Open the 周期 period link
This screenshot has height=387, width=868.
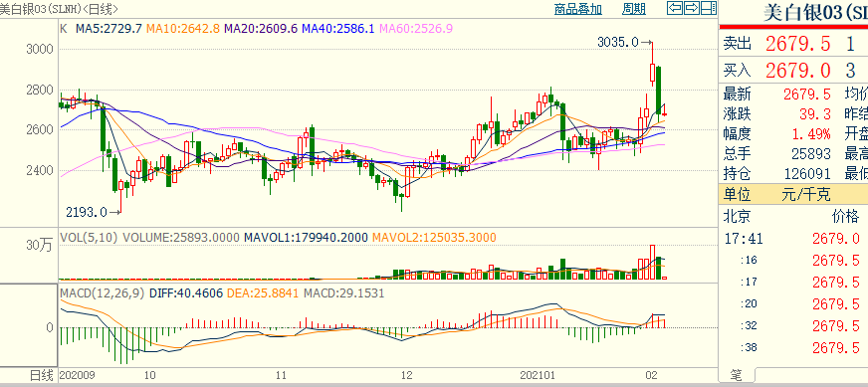pos(634,8)
